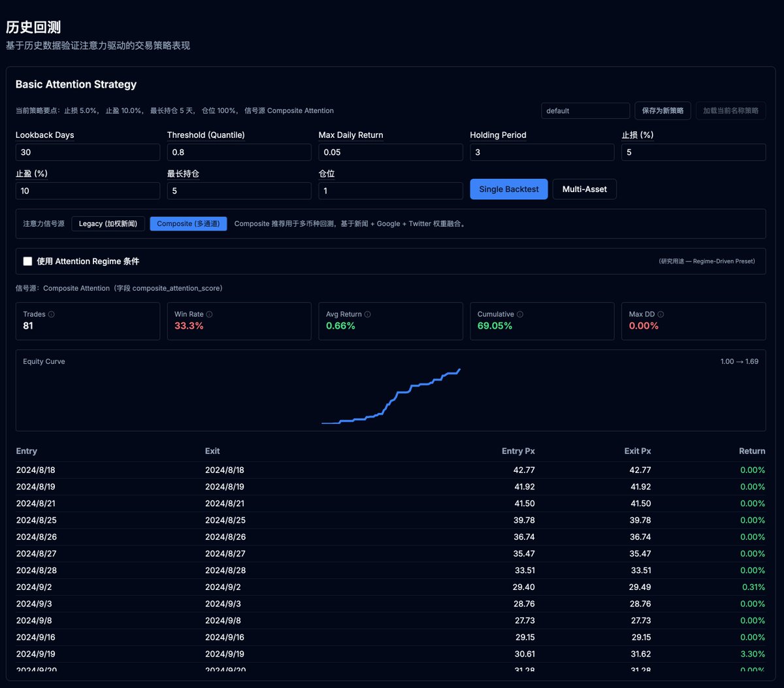The height and width of the screenshot is (688, 784).
Task: Click the 历史回测 page title
Action: tap(33, 27)
